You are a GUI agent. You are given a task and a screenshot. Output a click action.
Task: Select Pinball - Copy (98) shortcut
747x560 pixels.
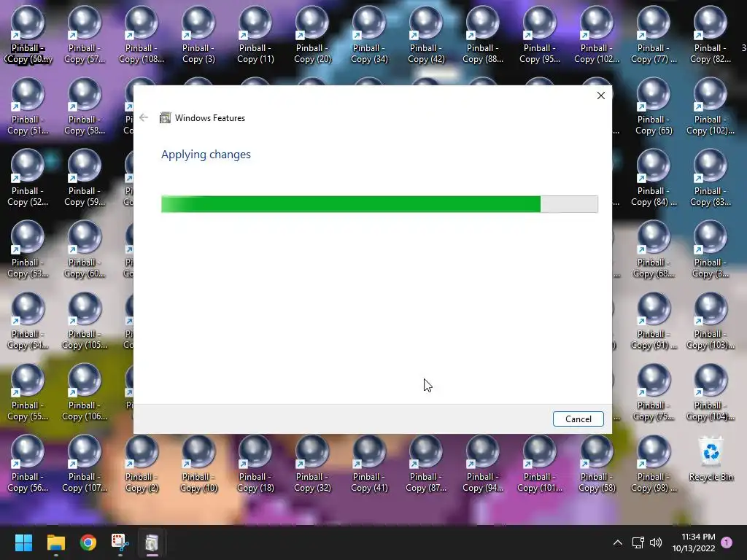point(654,464)
